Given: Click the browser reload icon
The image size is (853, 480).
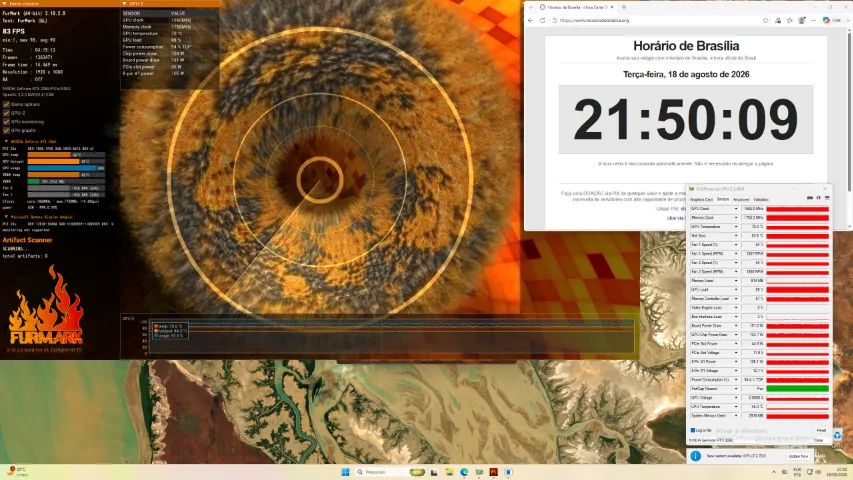Looking at the screenshot, I should [x=542, y=20].
